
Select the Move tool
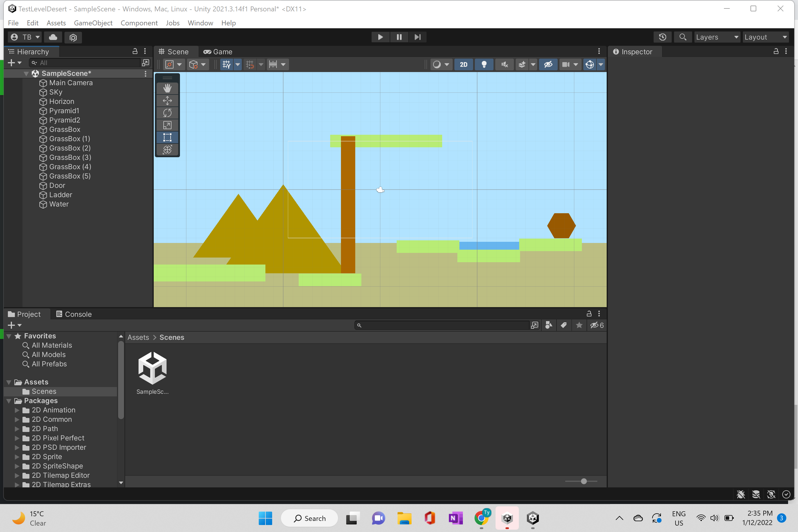(167, 101)
